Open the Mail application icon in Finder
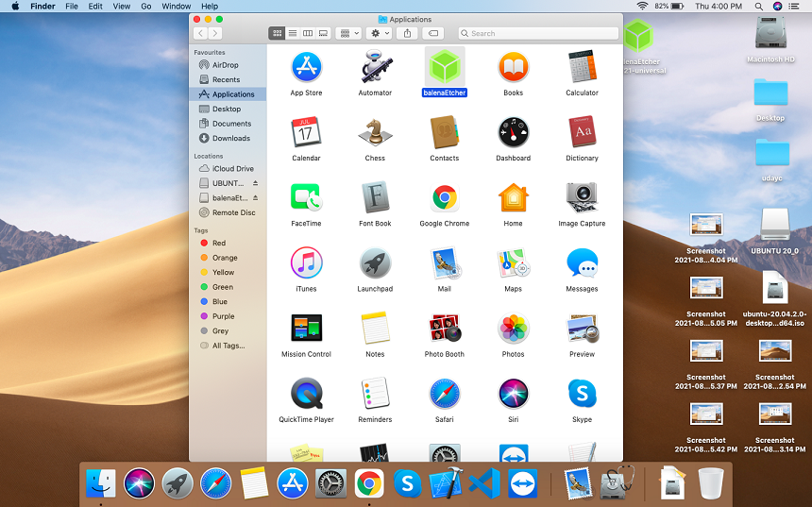812x507 pixels. tap(445, 263)
